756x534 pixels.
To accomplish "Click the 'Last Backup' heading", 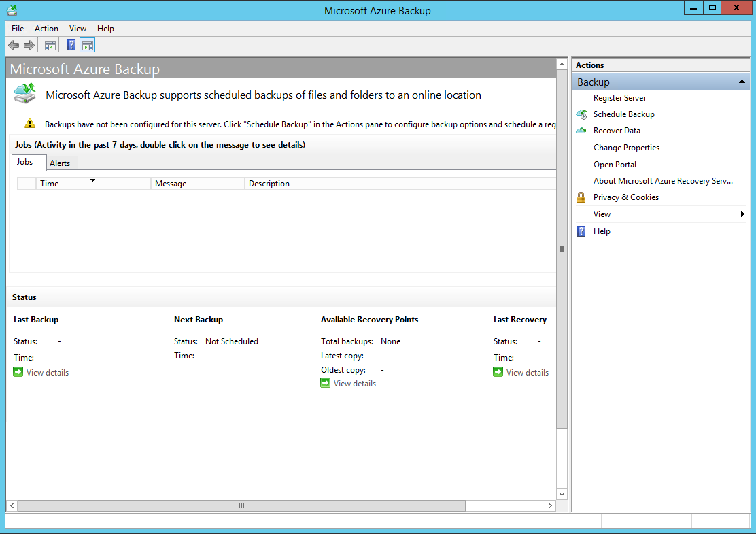I will (x=35, y=320).
